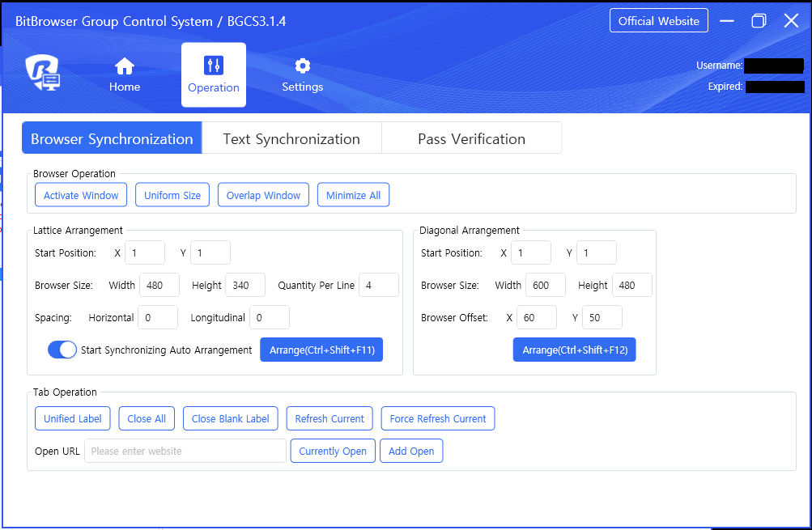The width and height of the screenshot is (812, 530).
Task: Toggle Start Synchronizing Auto Arrangement switch
Action: point(62,350)
